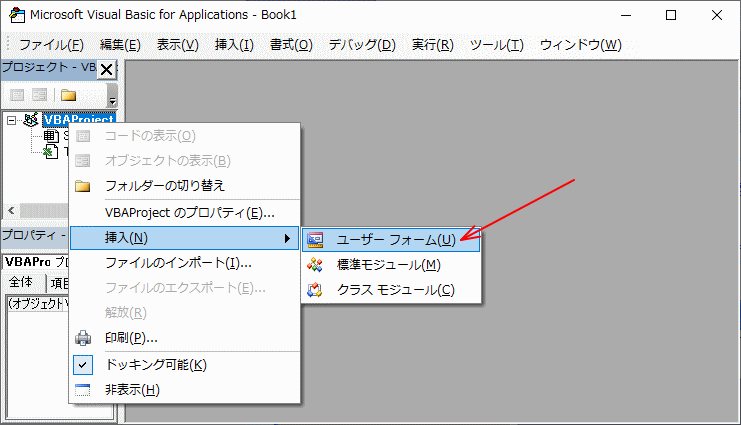This screenshot has height=425, width=741.
Task: Click the printer icon beside 印刷(P)
Action: pos(83,338)
